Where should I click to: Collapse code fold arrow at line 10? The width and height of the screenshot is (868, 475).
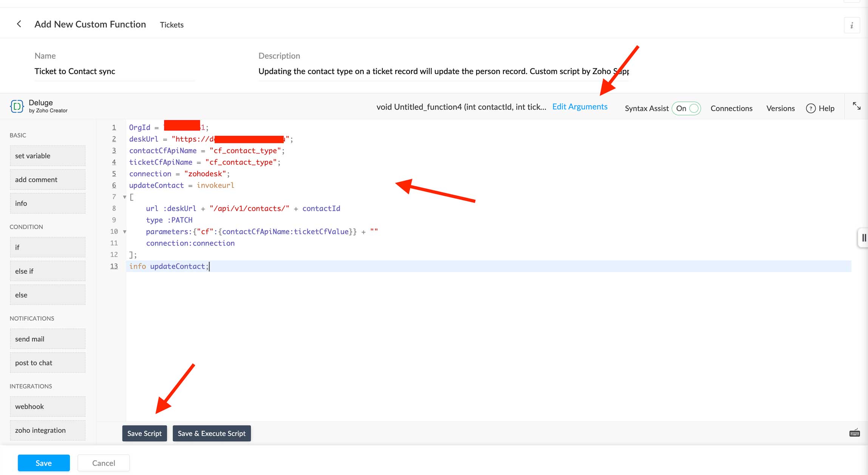(125, 232)
